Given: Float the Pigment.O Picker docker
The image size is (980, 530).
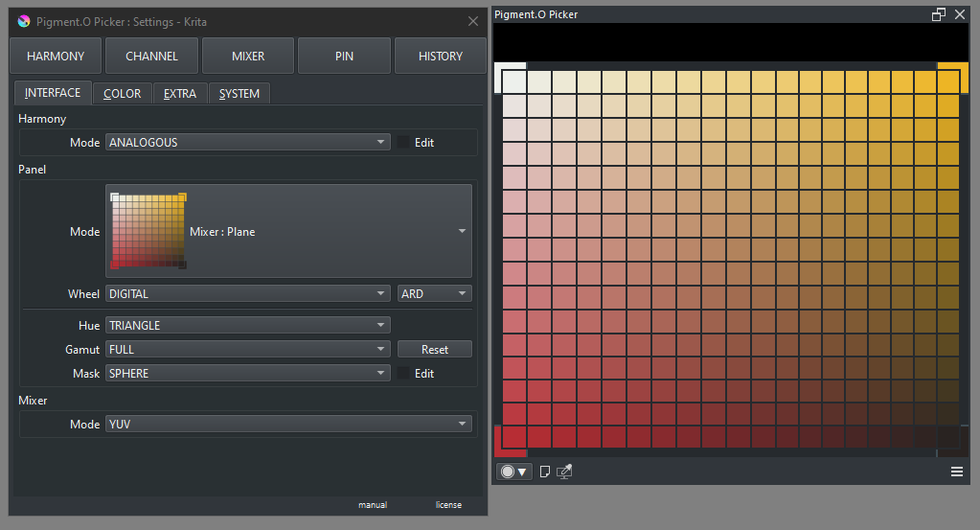Looking at the screenshot, I should click(x=938, y=14).
